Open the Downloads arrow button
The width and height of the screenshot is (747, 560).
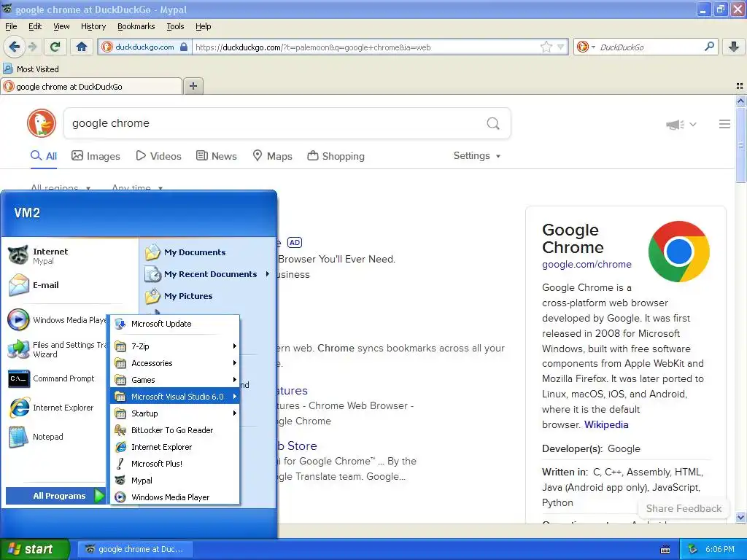coord(734,47)
